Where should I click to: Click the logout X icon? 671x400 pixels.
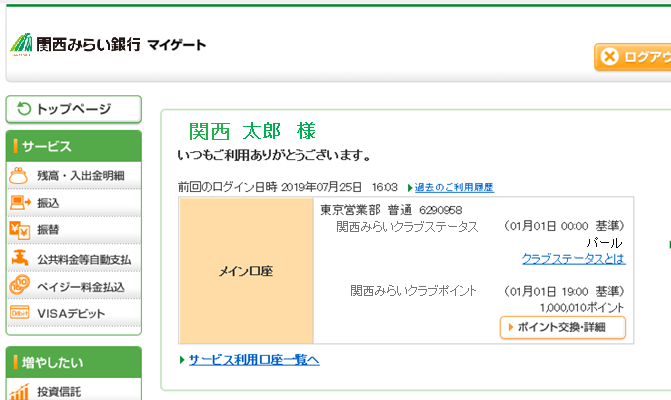[609, 56]
